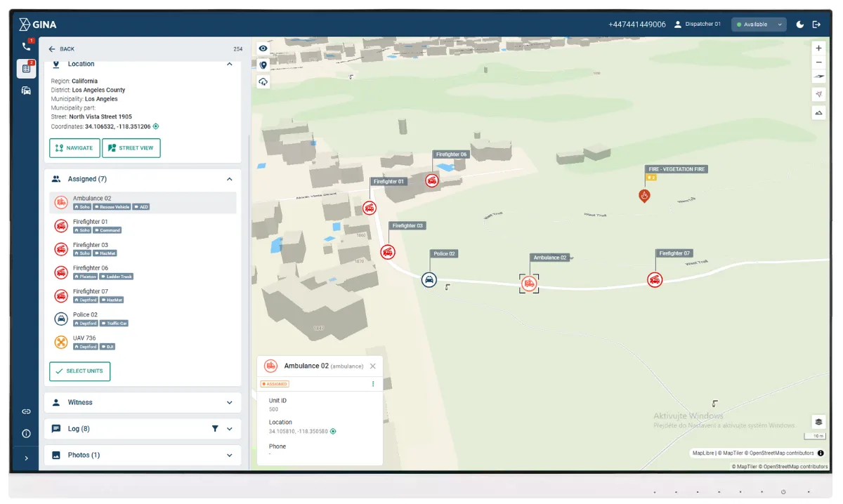Open the info icon at sidebar bottom
The image size is (843, 504).
[26, 434]
